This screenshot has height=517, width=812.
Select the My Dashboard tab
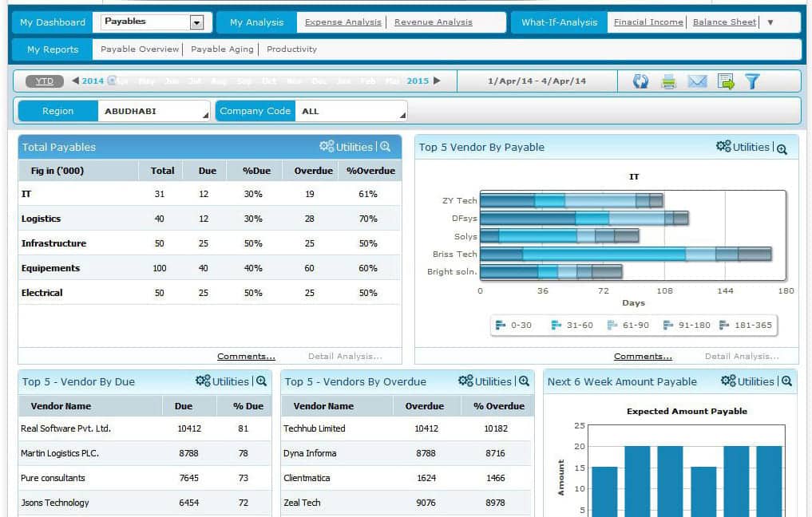53,22
